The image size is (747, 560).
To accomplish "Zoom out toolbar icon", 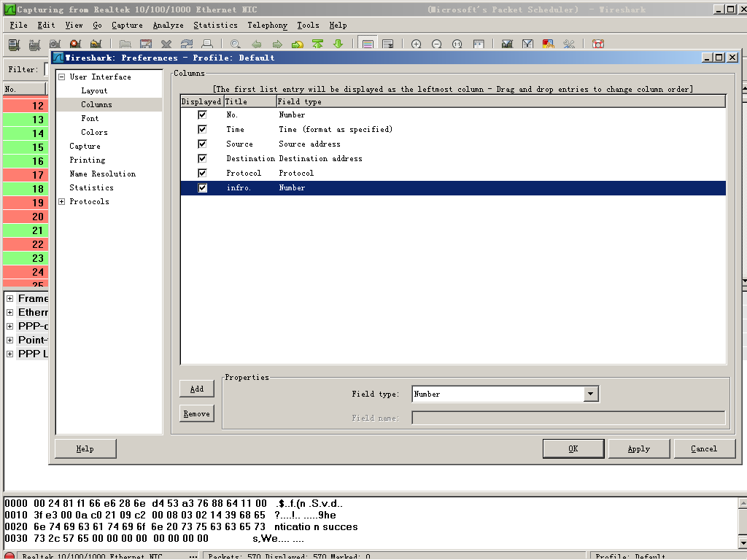I will point(436,44).
